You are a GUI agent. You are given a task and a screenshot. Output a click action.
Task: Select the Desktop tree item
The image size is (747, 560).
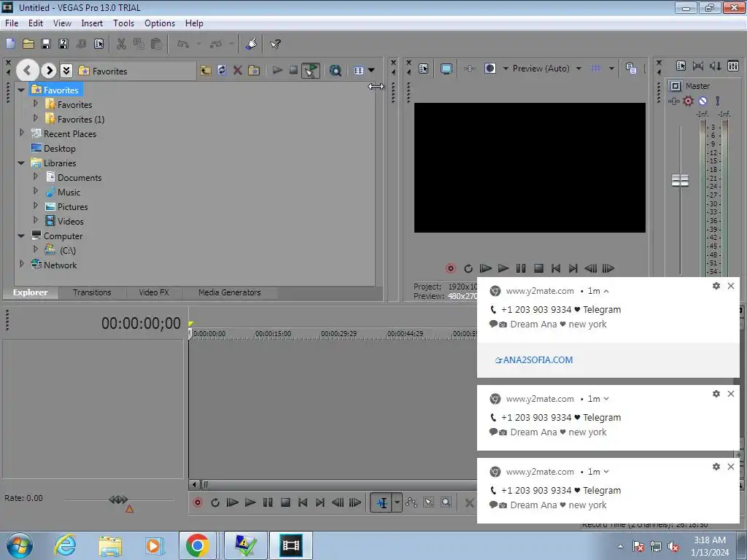pos(53,149)
